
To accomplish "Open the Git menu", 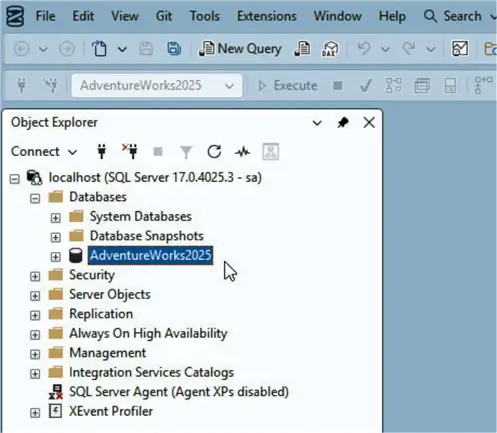I will coord(164,16).
